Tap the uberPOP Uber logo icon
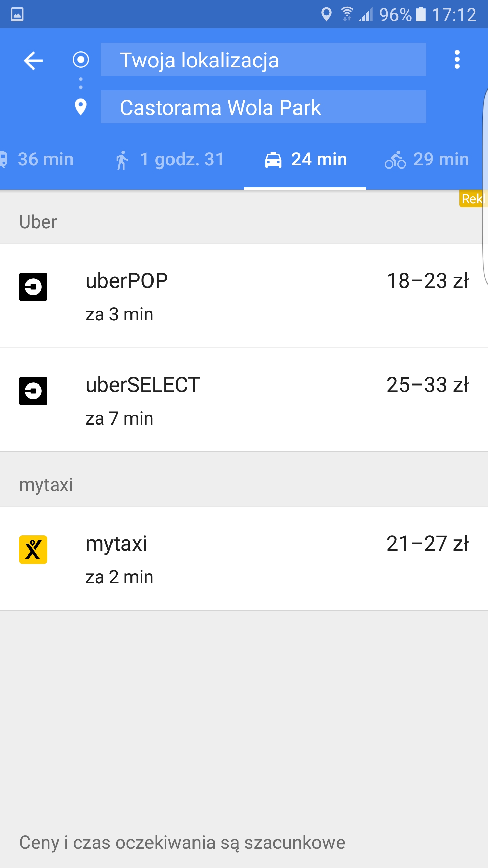 33,287
